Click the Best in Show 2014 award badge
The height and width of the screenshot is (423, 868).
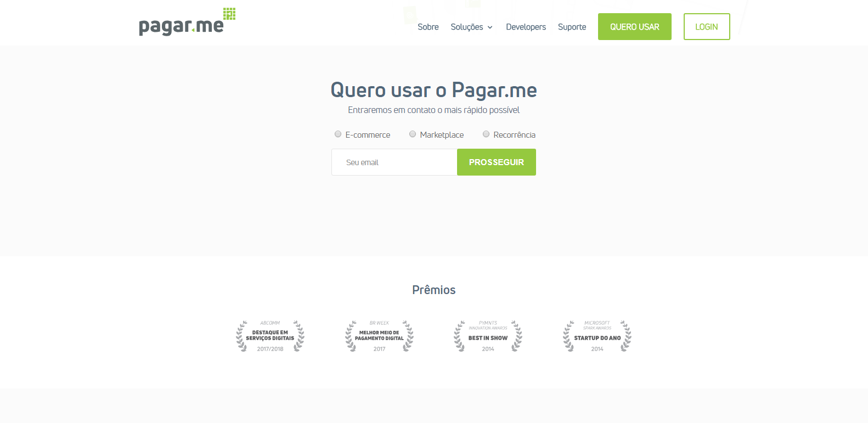click(488, 336)
